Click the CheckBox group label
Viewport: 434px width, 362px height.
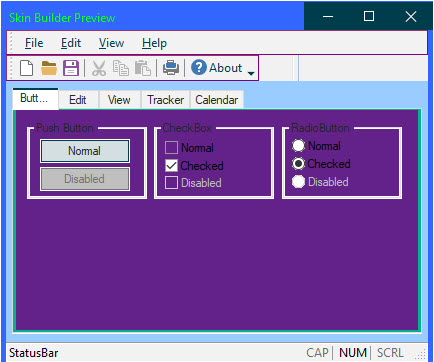click(187, 128)
